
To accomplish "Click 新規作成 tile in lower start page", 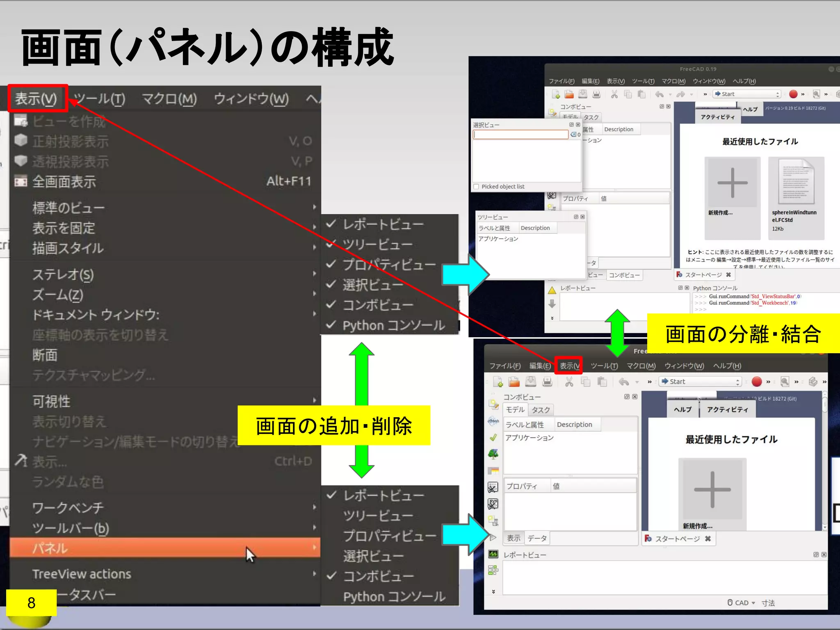I will (712, 492).
